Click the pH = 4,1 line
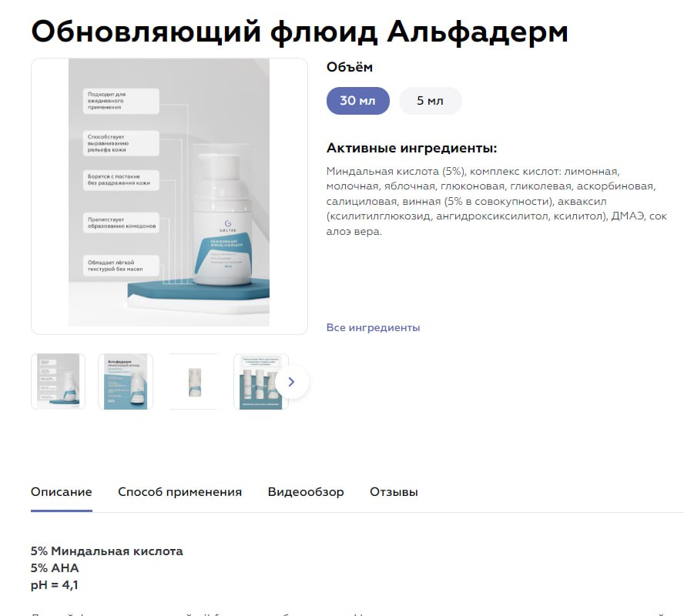This screenshot has height=616, width=684. coord(55,585)
